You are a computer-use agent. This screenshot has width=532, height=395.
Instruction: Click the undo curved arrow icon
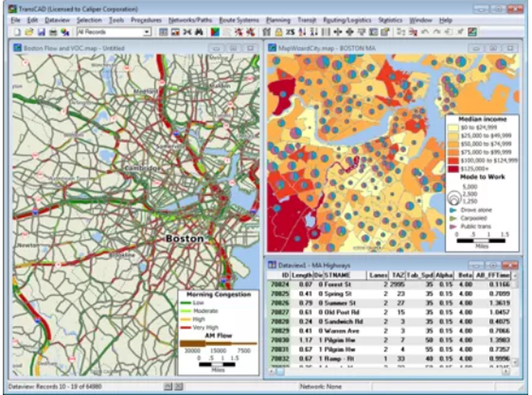pyautogui.click(x=425, y=32)
